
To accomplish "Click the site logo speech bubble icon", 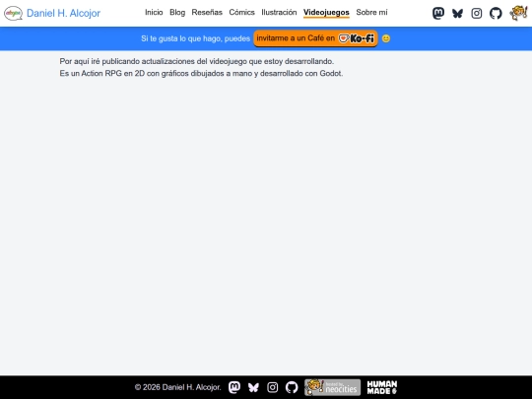I will pyautogui.click(x=13, y=13).
